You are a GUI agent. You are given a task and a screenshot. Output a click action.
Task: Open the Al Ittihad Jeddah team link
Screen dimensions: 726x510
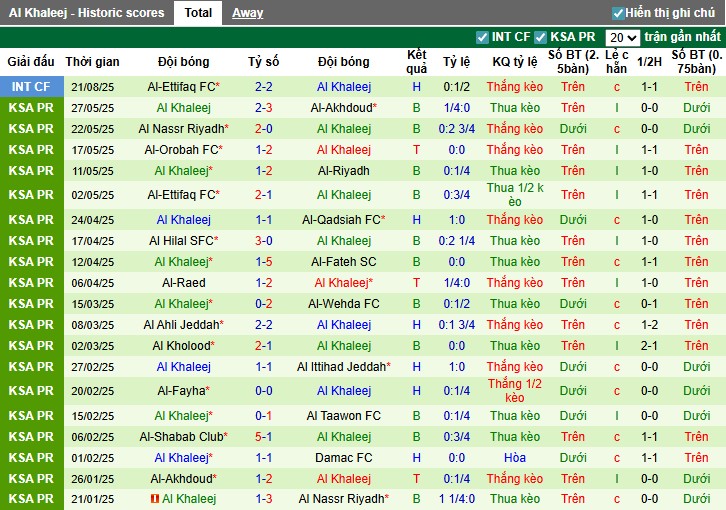tap(343, 367)
